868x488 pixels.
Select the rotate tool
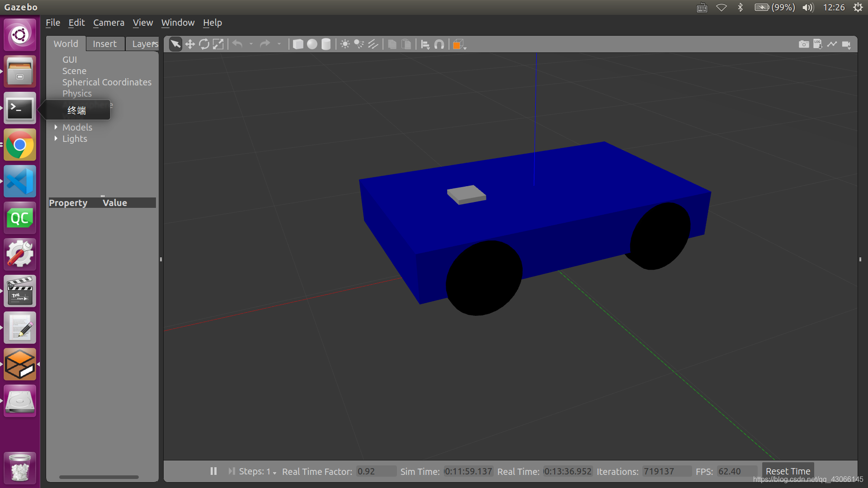pyautogui.click(x=203, y=44)
